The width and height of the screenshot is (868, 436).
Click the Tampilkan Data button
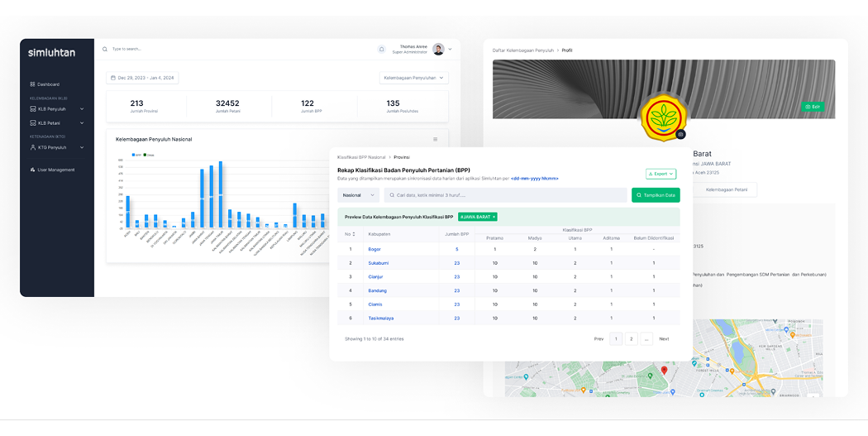(656, 195)
